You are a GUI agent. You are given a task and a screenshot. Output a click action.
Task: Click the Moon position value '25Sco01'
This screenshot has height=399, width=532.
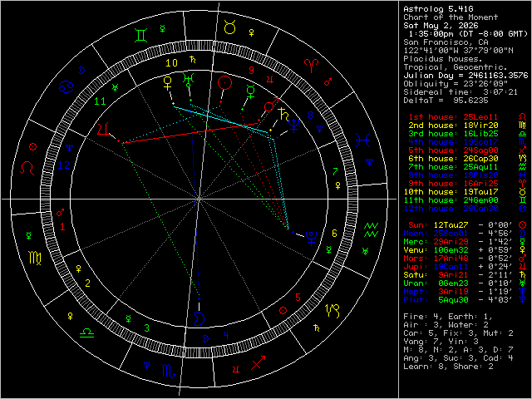(451, 233)
